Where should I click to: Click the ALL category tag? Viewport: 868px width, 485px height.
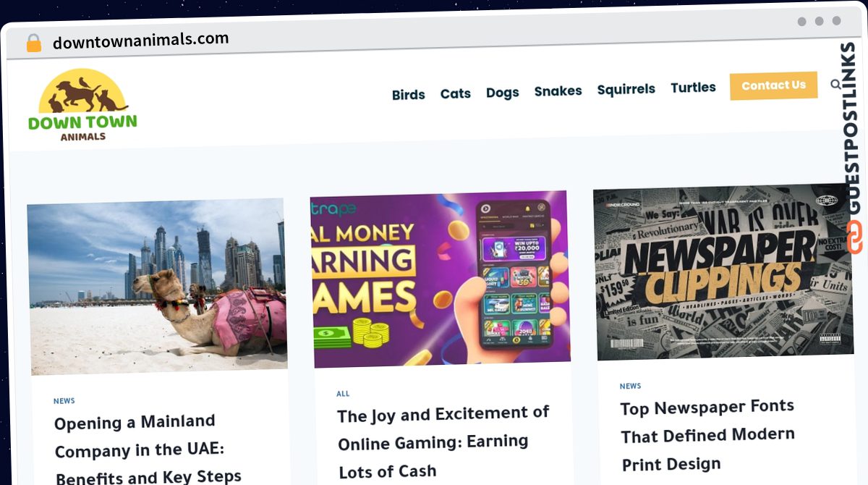tap(343, 394)
